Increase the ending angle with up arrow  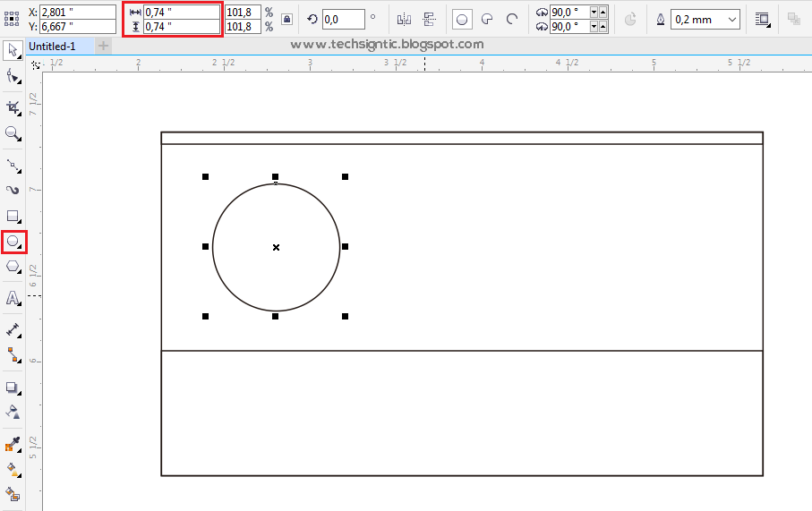pos(603,27)
